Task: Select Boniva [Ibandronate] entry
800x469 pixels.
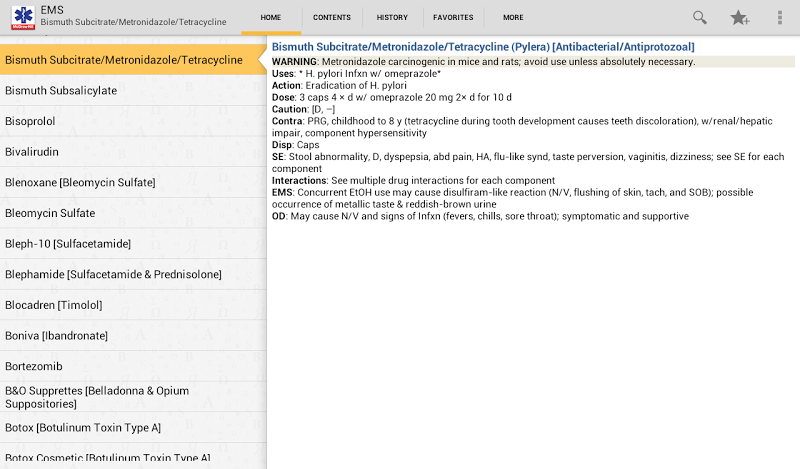Action: pos(133,335)
